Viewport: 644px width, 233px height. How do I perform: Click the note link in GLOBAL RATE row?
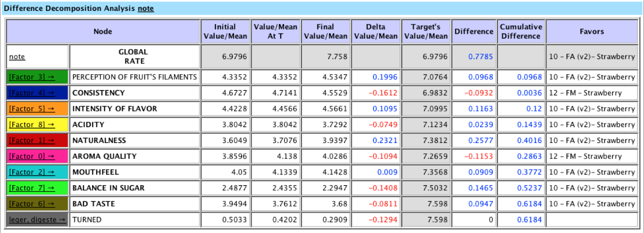(x=17, y=57)
